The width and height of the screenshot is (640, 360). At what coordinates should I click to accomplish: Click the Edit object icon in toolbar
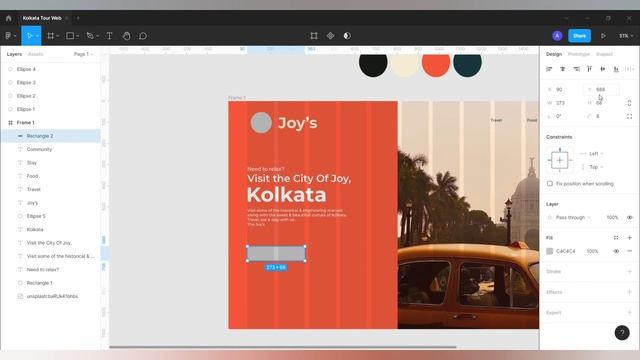pyautogui.click(x=314, y=36)
